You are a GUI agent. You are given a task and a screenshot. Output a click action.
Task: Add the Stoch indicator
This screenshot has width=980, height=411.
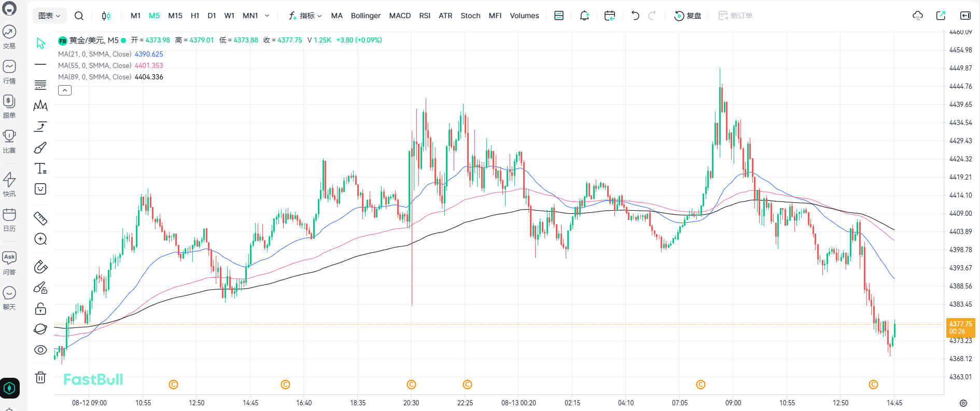pos(471,16)
